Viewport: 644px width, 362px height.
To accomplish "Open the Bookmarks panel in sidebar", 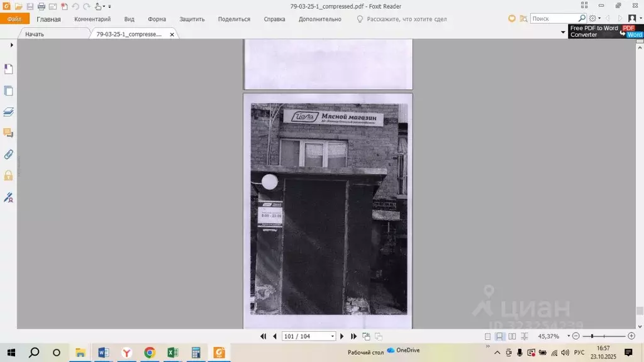I will coord(9,69).
